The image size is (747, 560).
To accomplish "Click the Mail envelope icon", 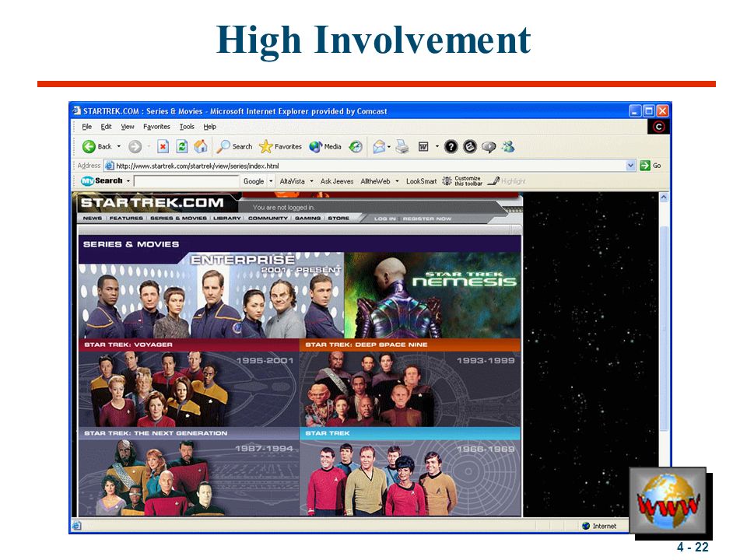I will 379,147.
